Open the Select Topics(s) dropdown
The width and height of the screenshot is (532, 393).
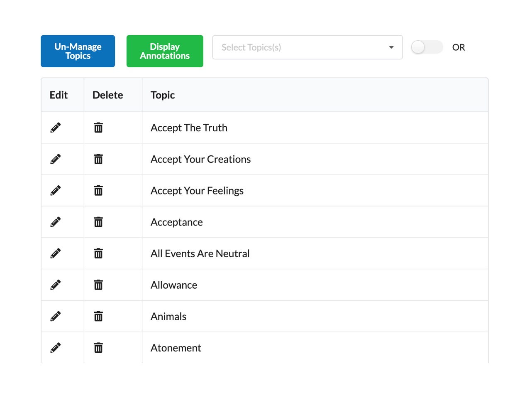[x=307, y=47]
